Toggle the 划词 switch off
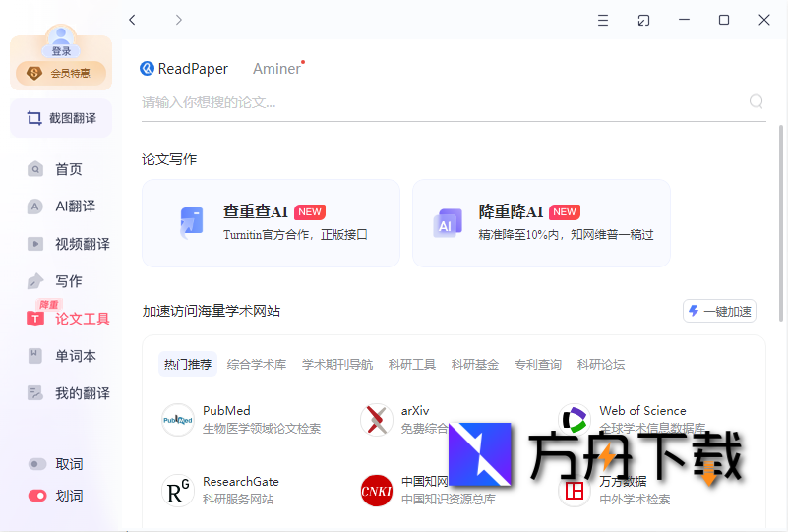Viewport: 788px width, 532px height. pos(37,496)
